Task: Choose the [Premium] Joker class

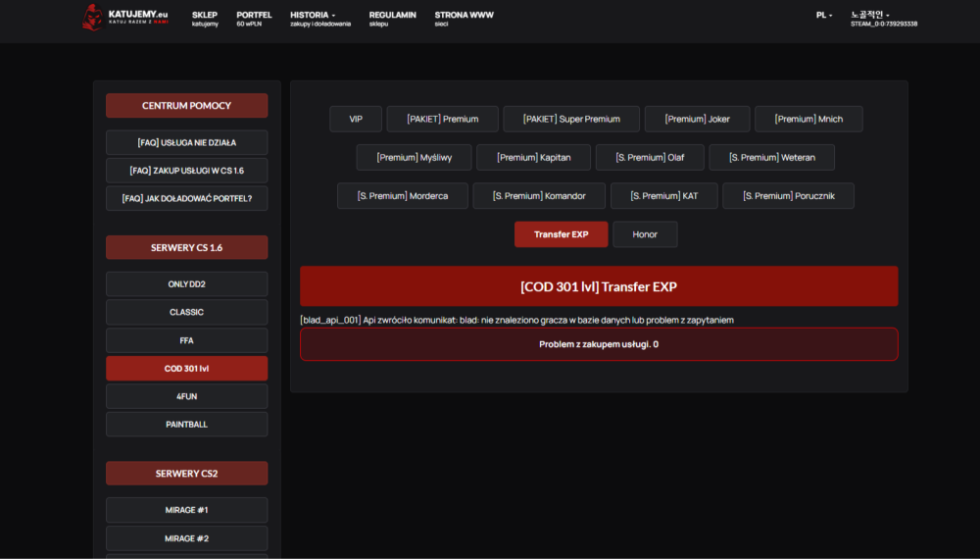Action: click(x=697, y=119)
